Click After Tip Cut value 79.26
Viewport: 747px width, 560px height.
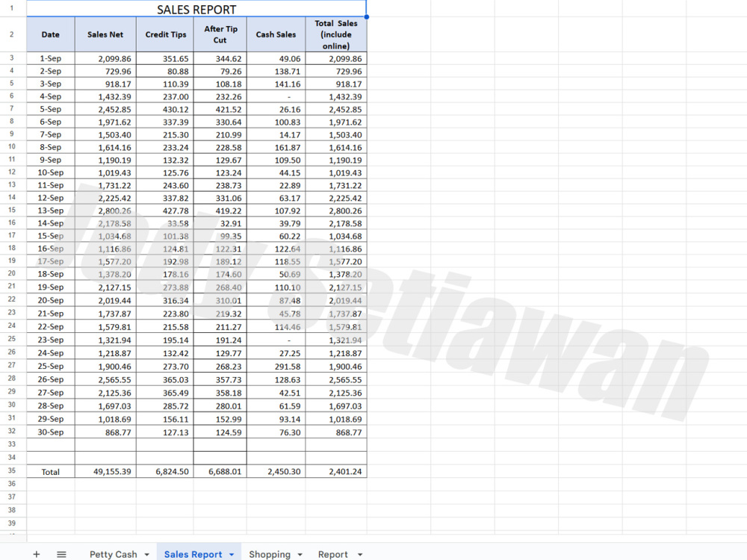point(220,72)
